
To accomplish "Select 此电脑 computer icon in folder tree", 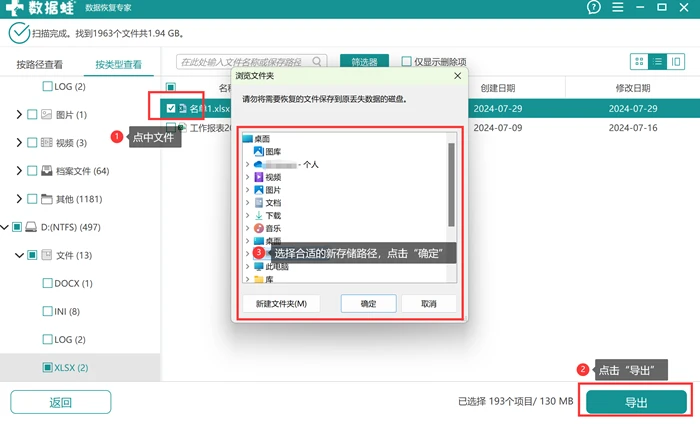I will click(x=258, y=266).
